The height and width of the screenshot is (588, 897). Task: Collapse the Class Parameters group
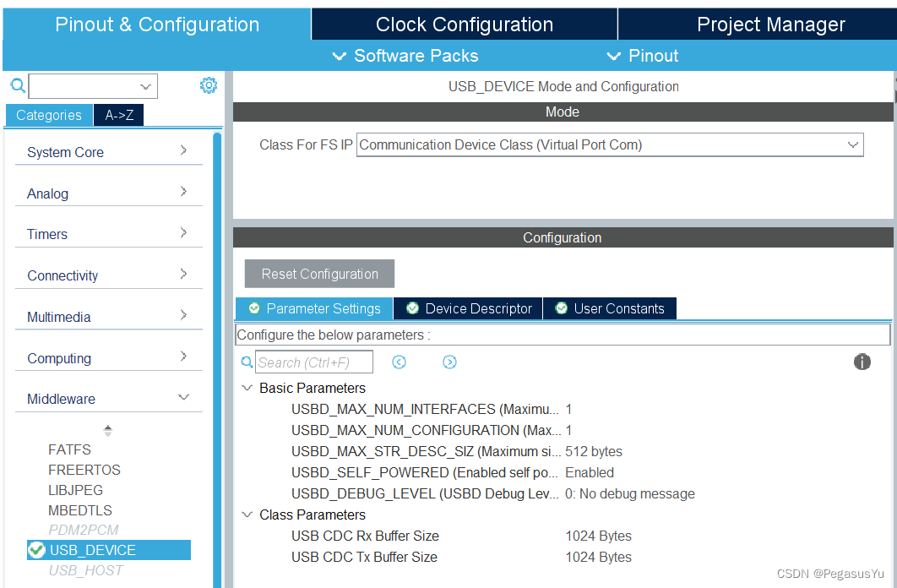point(247,514)
